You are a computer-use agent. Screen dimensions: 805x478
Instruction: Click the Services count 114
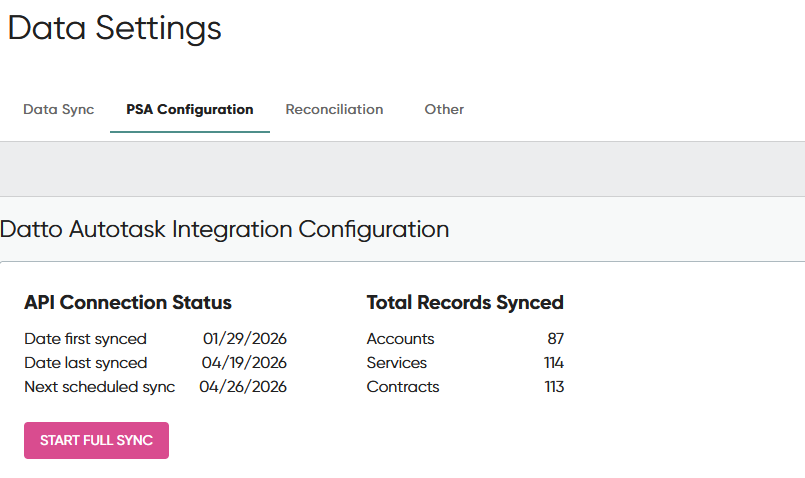pyautogui.click(x=554, y=363)
